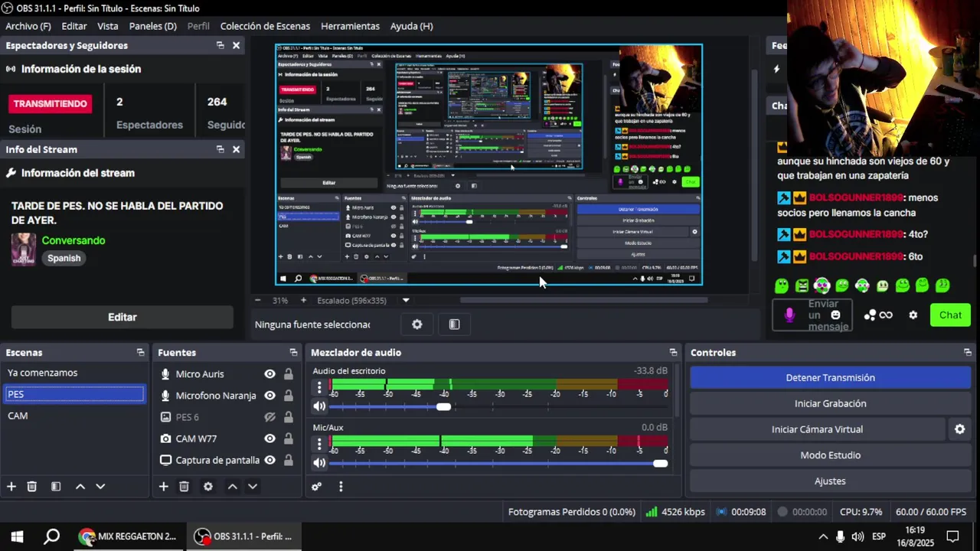Image resolution: width=980 pixels, height=551 pixels.
Task: Show hidden system tray icons chevron
Action: [823, 536]
